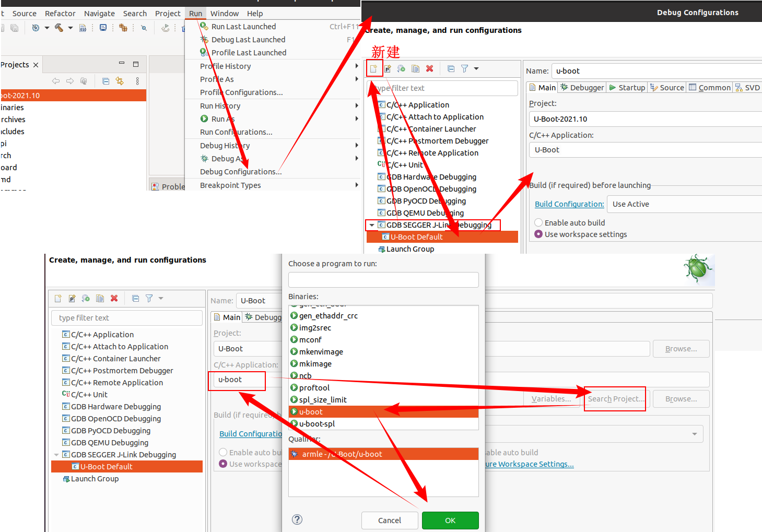Click Browse... button beside Project field
The image size is (762, 532).
point(681,349)
